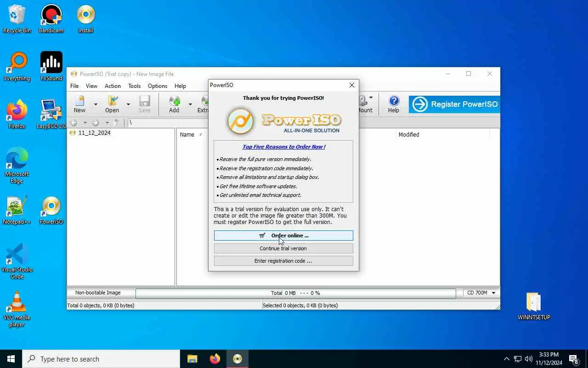Click Enter registration code button
This screenshot has width=588, height=368.
pos(283,261)
